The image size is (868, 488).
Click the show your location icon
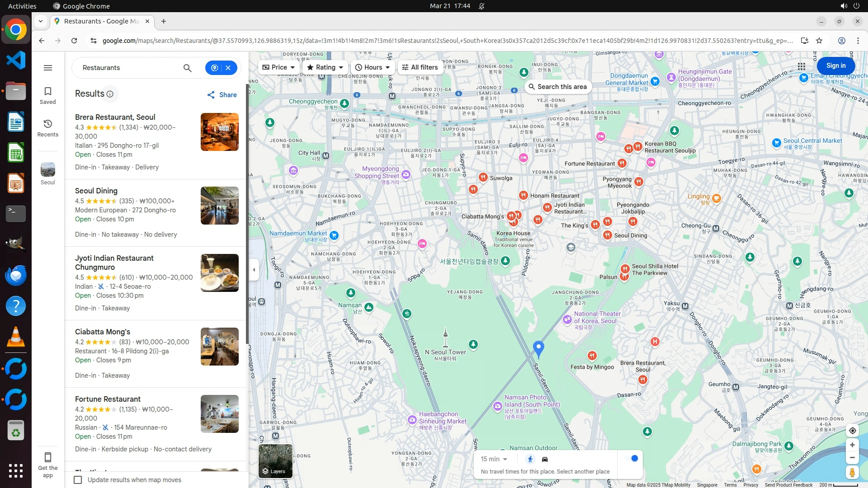tap(852, 431)
